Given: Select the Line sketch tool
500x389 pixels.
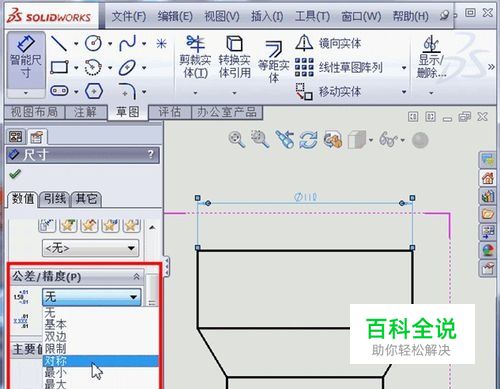Looking at the screenshot, I should [59, 43].
